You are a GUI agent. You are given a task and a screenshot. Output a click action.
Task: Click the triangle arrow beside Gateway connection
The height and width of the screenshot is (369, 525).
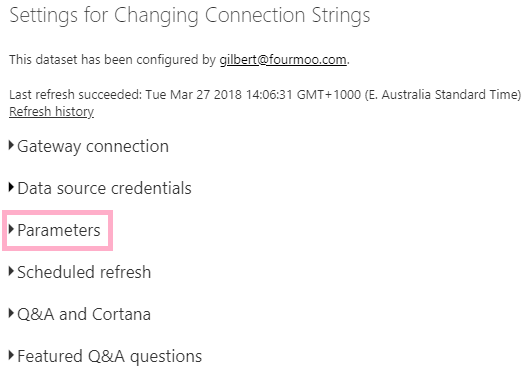tap(11, 146)
